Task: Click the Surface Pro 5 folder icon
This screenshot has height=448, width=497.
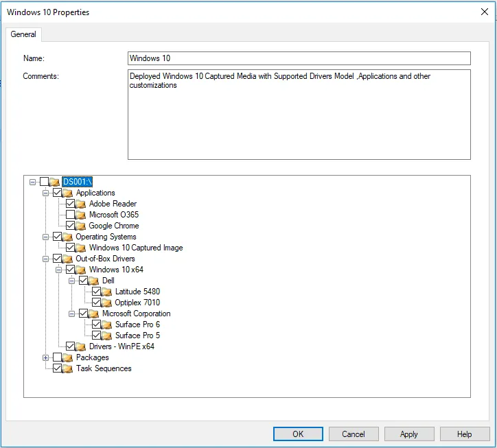Action: [x=106, y=335]
